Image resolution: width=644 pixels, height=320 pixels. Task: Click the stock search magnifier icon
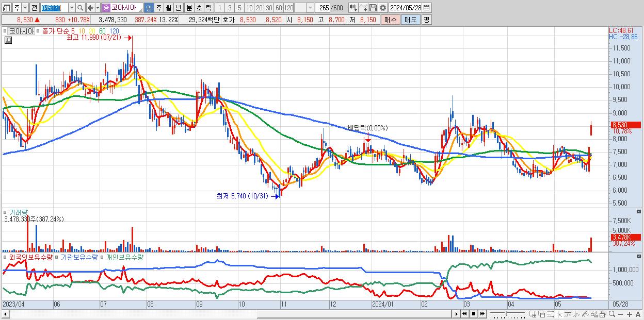click(81, 8)
